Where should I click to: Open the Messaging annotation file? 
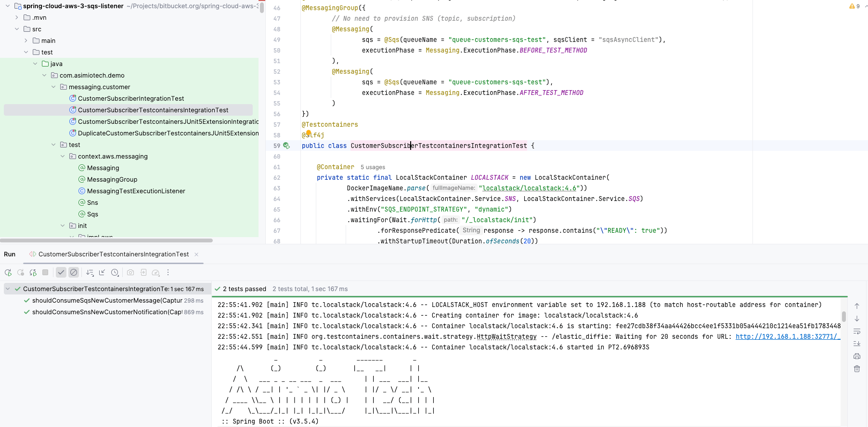(103, 168)
